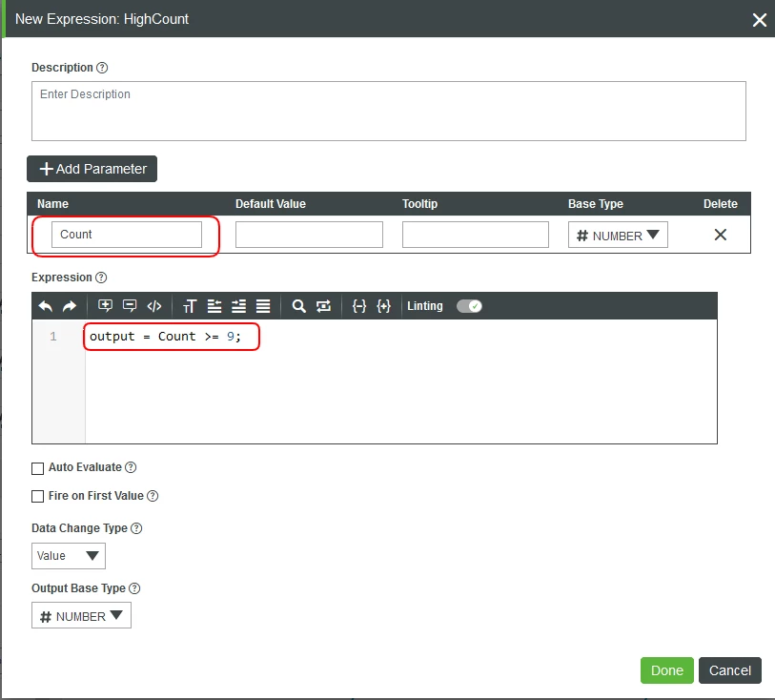The height and width of the screenshot is (700, 775).
Task: Click the expand braces unfold icon
Action: coord(383,306)
